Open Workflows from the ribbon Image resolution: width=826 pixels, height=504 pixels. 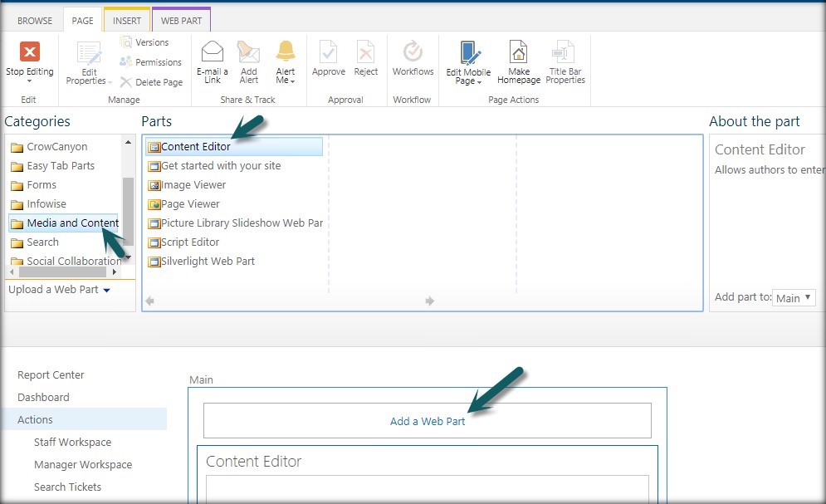[413, 58]
